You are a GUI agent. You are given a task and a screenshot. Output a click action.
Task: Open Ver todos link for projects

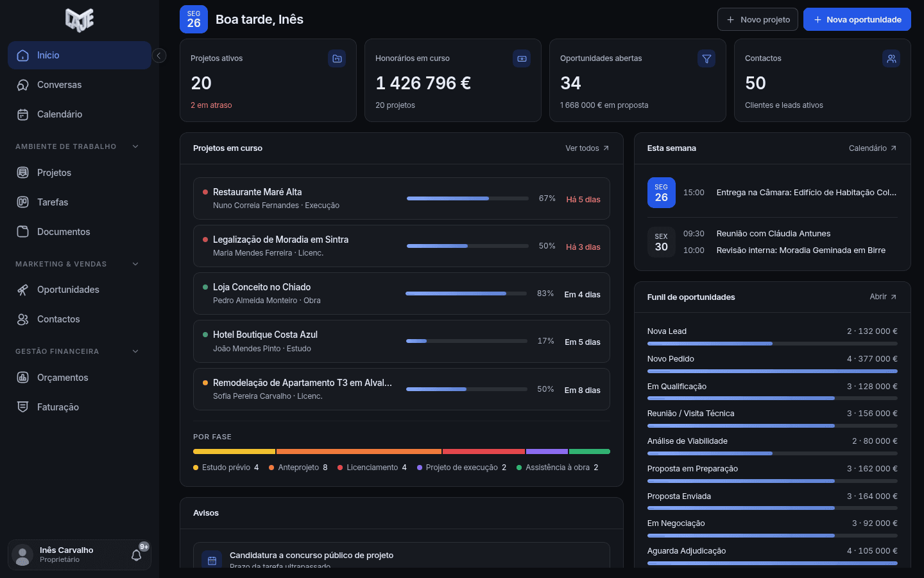(x=587, y=148)
